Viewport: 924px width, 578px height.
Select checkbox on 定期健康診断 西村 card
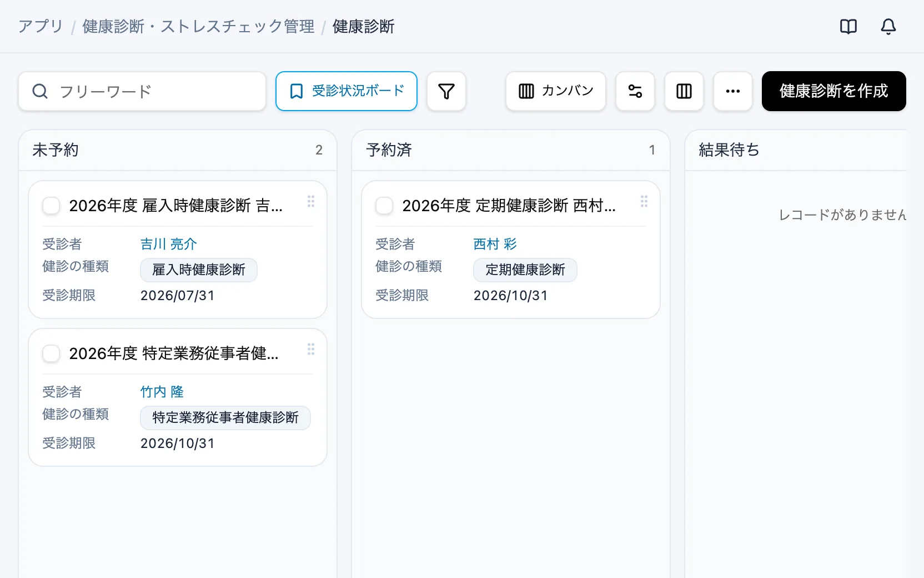(x=384, y=206)
